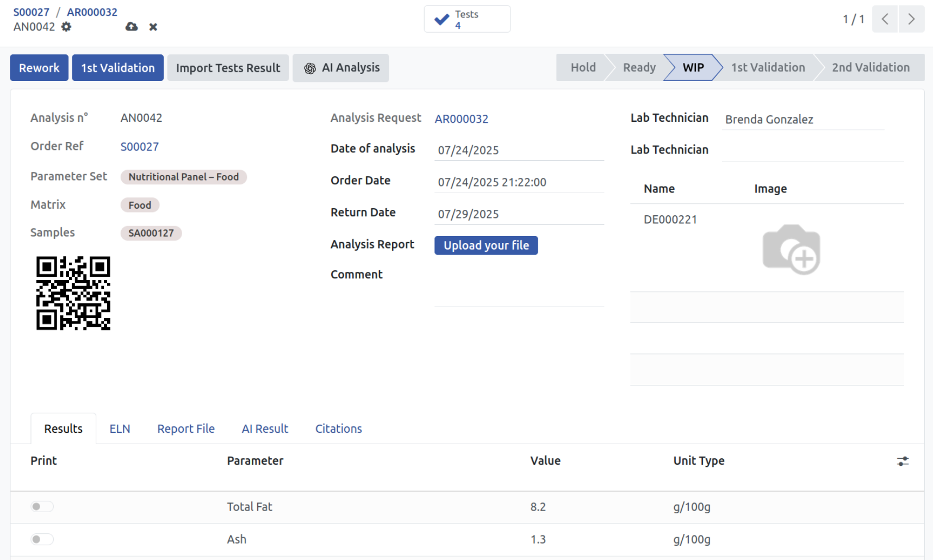Open the Tests 4 stat button
The width and height of the screenshot is (933, 560).
(x=467, y=19)
